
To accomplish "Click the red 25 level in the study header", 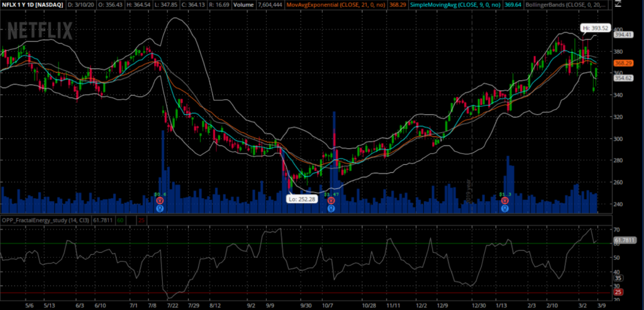I will (x=142, y=221).
